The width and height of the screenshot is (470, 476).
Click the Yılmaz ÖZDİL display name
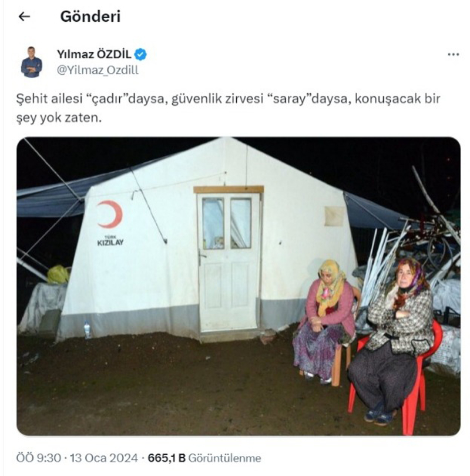click(x=94, y=55)
